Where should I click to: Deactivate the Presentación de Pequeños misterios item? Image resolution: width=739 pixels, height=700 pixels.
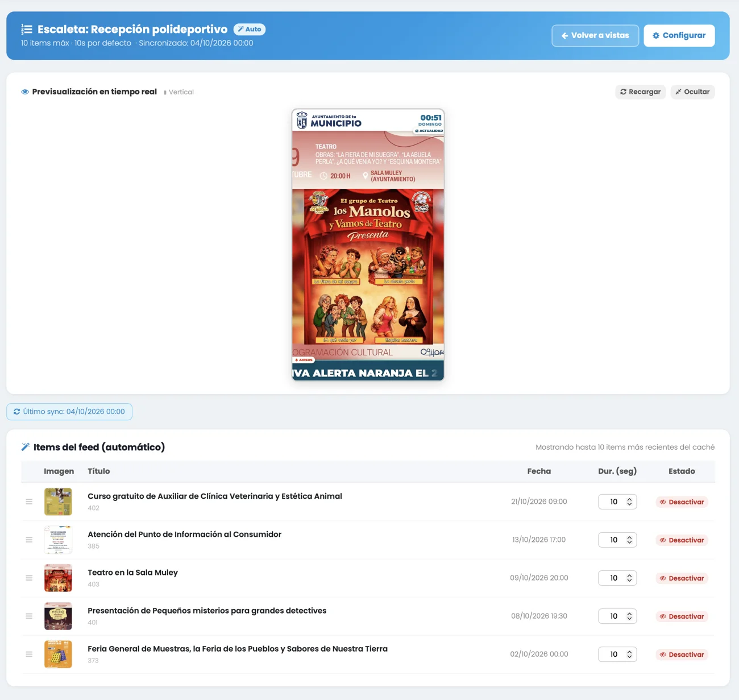[682, 616]
